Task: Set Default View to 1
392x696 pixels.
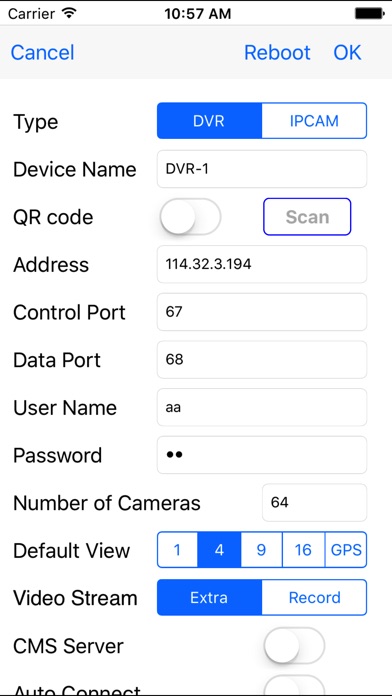Action: tap(178, 550)
